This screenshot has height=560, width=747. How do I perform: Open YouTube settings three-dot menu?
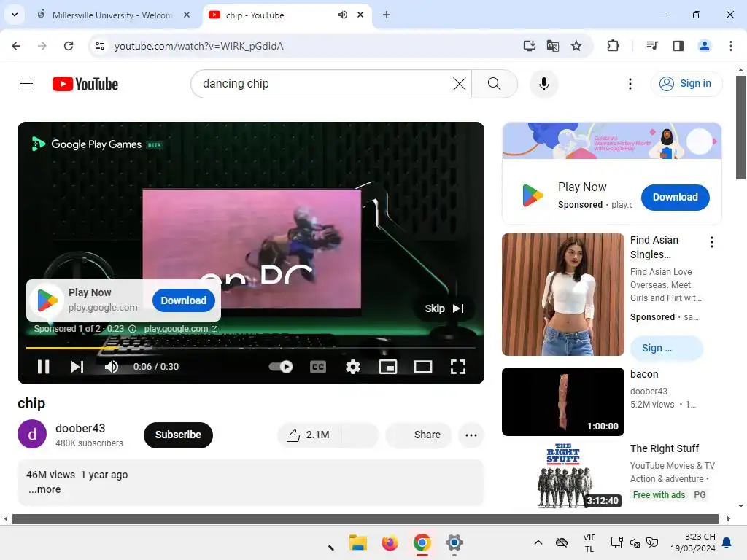click(630, 84)
